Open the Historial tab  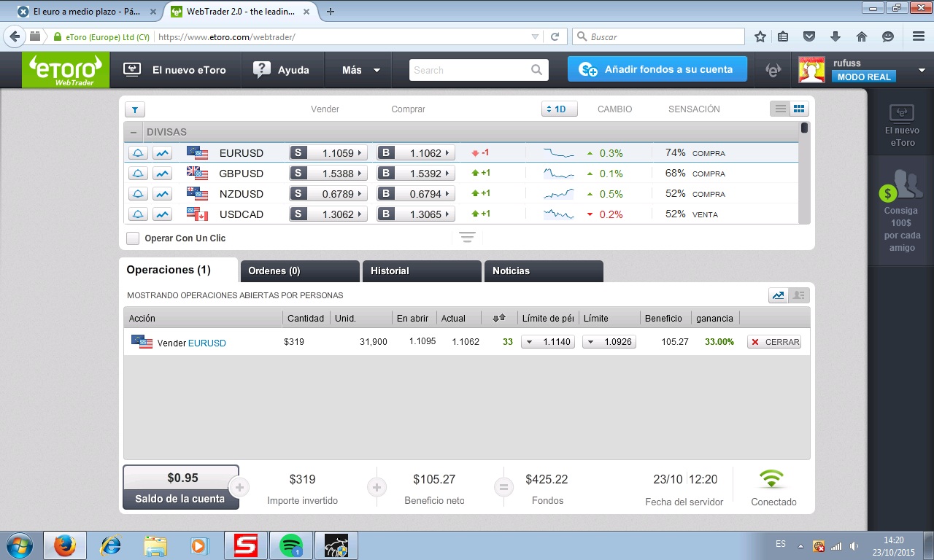coord(422,271)
